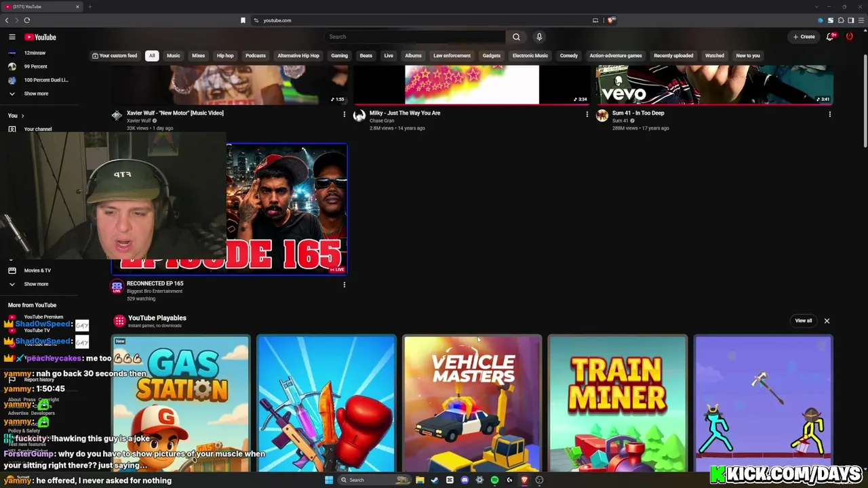Viewport: 868px width, 488px height.
Task: Filter the feed by Hip hop
Action: click(225, 56)
